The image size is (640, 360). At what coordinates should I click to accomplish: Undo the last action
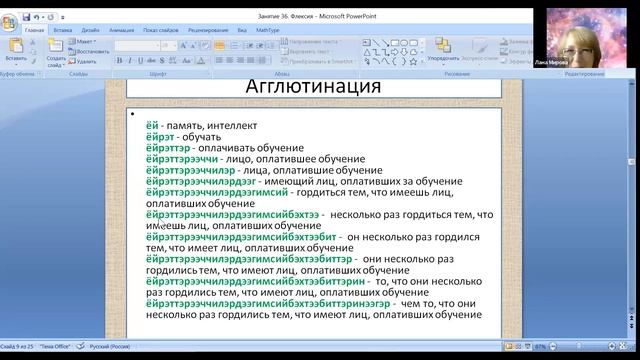click(37, 17)
